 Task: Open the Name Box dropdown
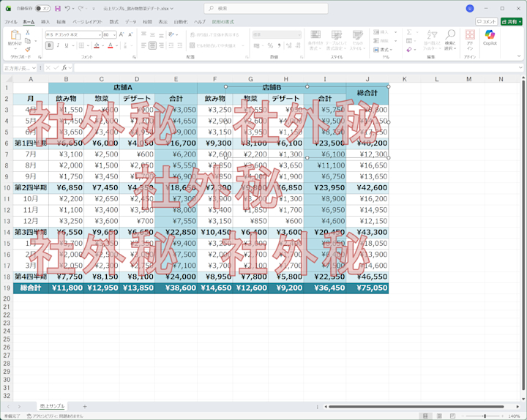click(34, 68)
